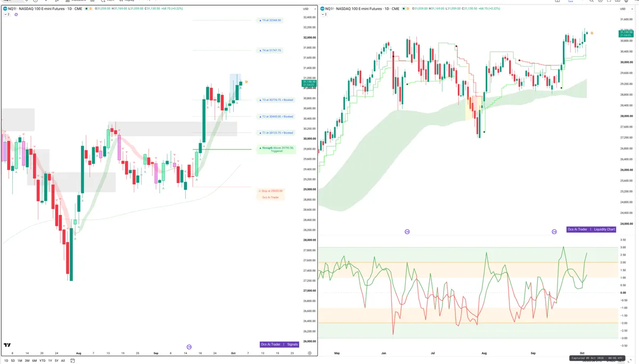The width and height of the screenshot is (639, 364).
Task: Click orange D data-delay badge, left chart header
Action: (x=90, y=9)
